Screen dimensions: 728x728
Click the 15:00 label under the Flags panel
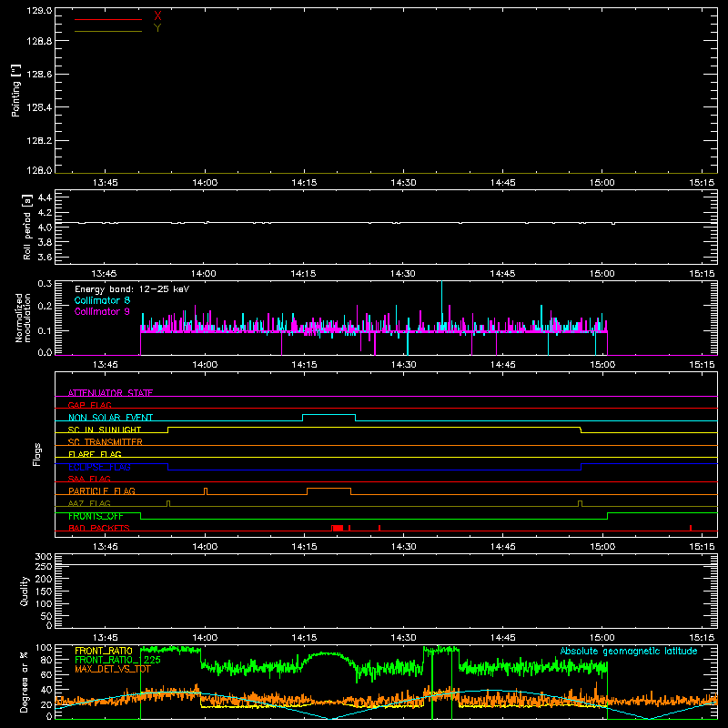602,547
